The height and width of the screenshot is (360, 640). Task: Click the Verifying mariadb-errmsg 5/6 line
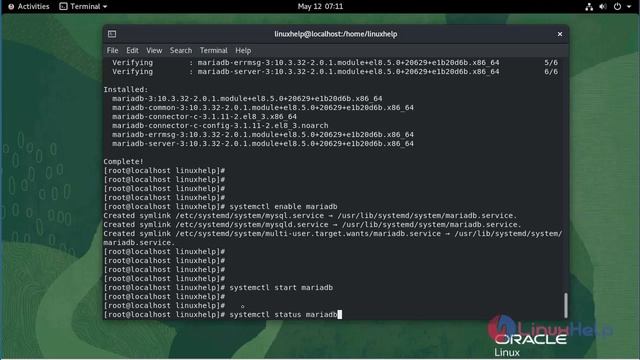click(335, 63)
